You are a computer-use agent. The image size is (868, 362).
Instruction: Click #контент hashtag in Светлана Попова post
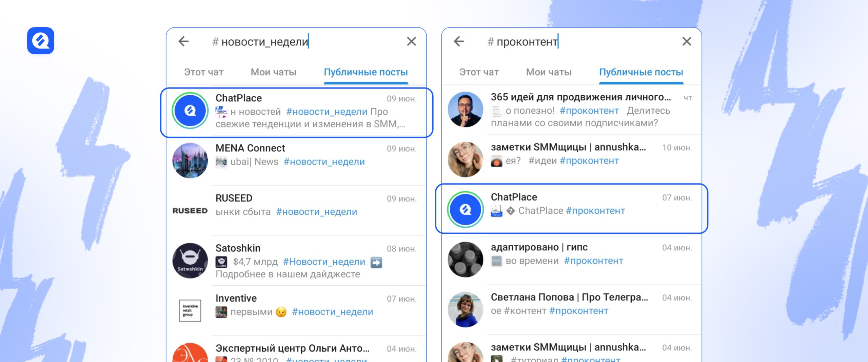point(525,311)
